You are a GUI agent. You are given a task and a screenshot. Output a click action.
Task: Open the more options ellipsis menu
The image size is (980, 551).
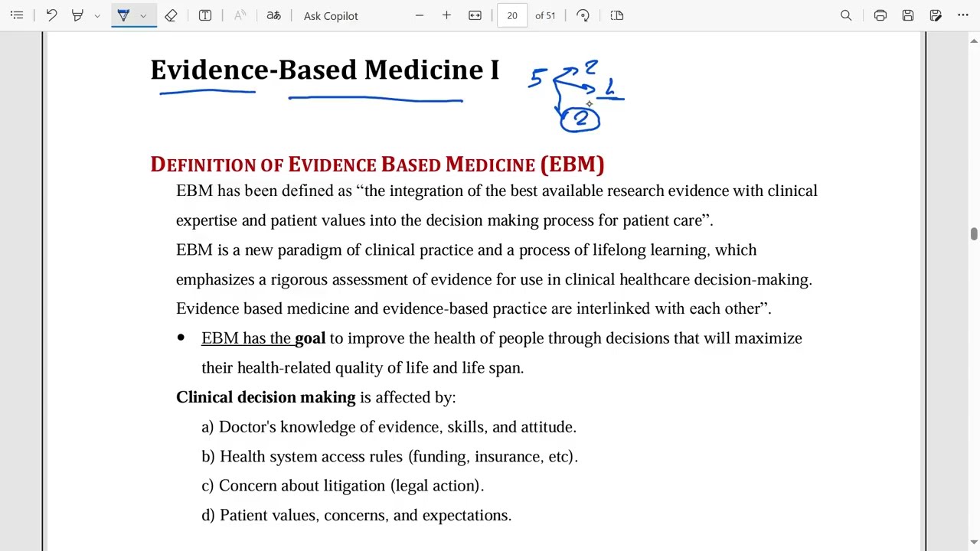click(963, 15)
